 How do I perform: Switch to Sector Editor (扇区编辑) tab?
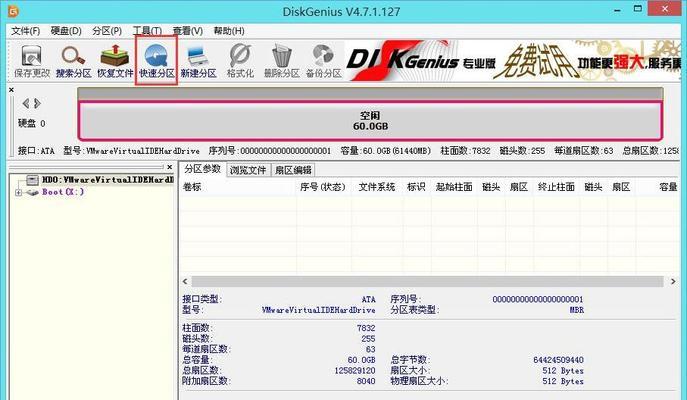[293, 170]
